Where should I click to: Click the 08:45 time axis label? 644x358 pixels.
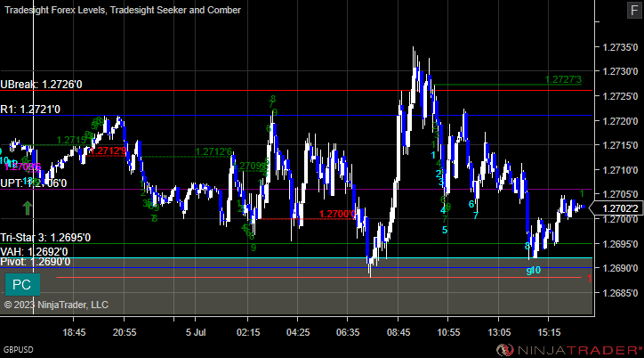pos(398,332)
